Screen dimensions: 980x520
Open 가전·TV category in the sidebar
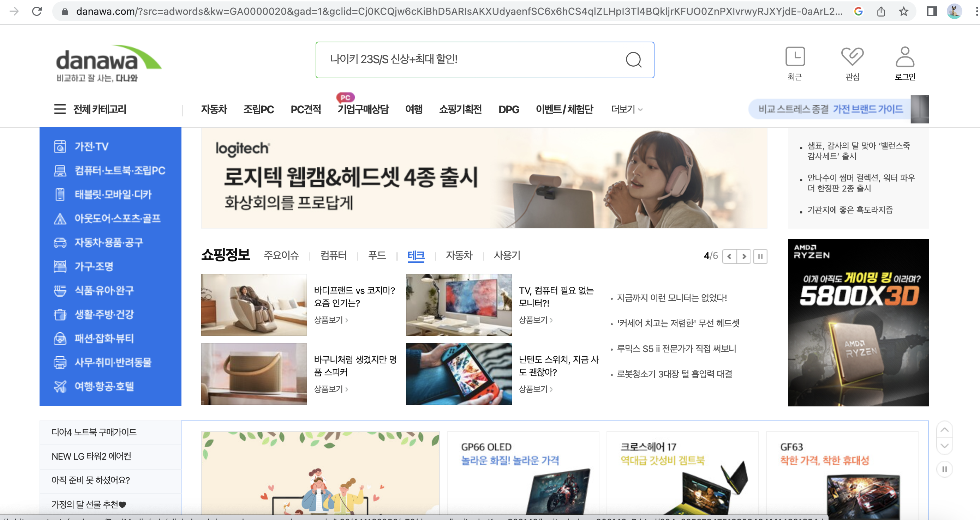coord(91,147)
